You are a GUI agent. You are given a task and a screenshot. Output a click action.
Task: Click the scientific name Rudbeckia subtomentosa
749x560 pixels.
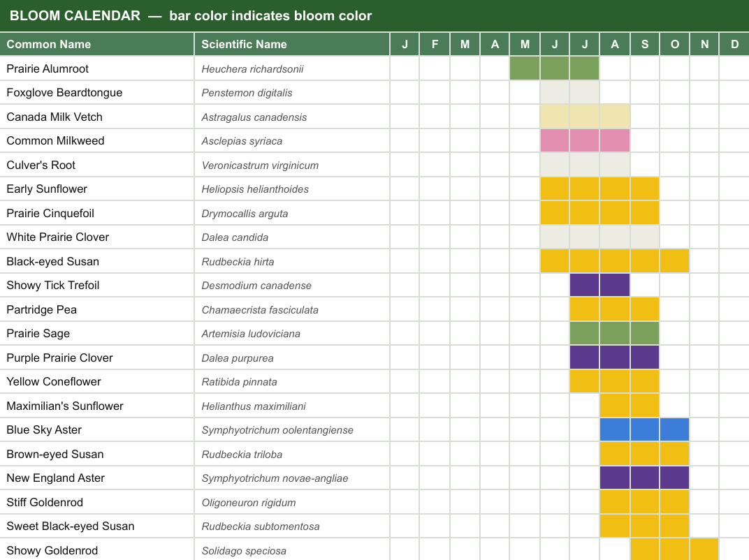261,526
